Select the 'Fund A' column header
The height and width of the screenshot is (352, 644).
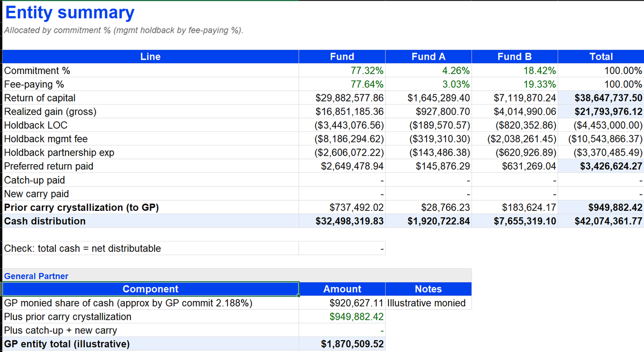pos(428,56)
